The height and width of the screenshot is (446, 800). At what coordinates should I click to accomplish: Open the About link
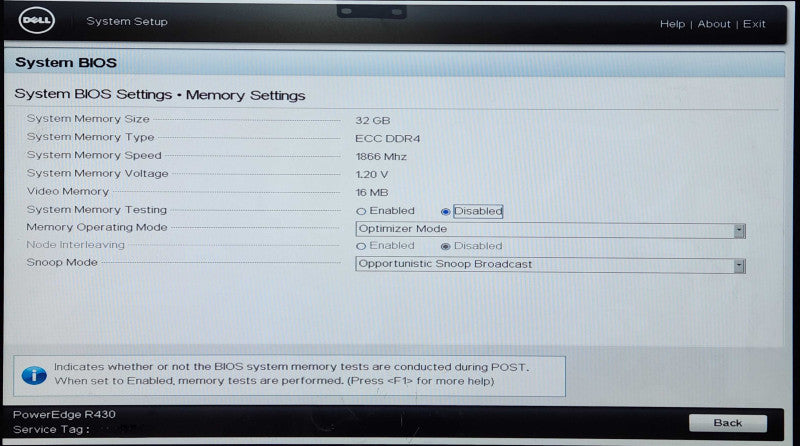714,24
